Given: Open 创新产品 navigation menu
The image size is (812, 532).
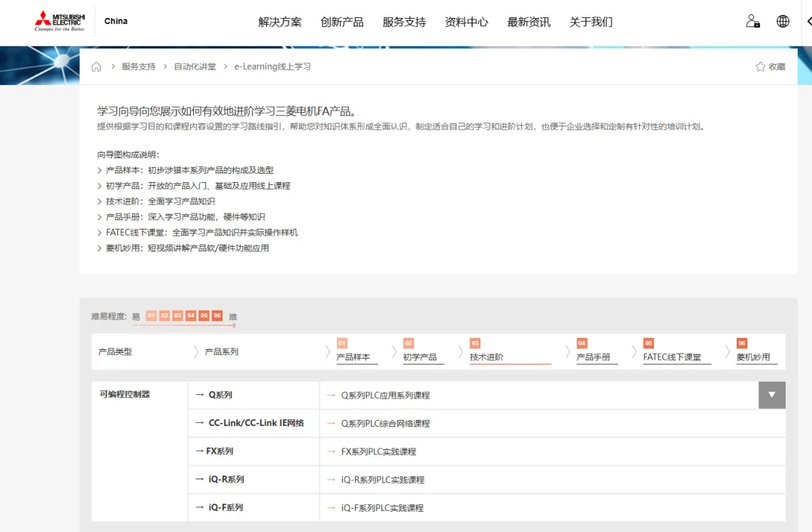Looking at the screenshot, I should (342, 22).
